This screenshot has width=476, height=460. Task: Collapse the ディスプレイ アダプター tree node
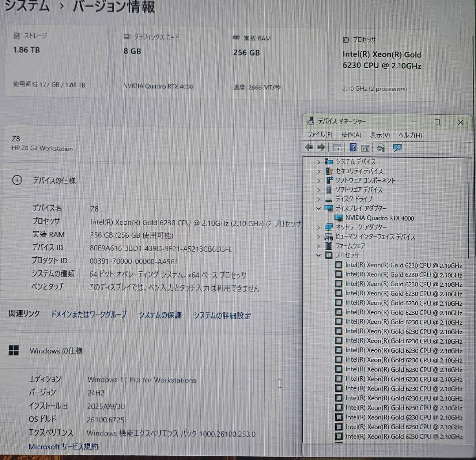318,208
